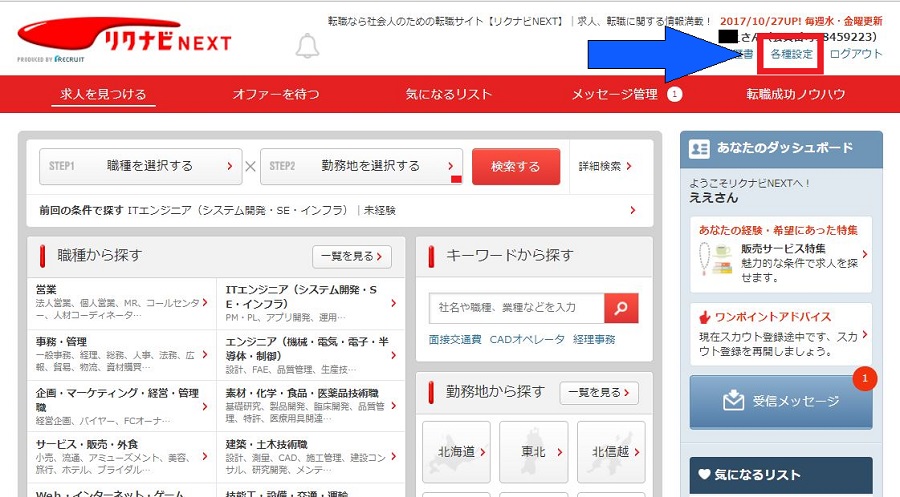Click the Rikunabi NEXT logo
Screen dimensions: 900x497
(x=124, y=40)
